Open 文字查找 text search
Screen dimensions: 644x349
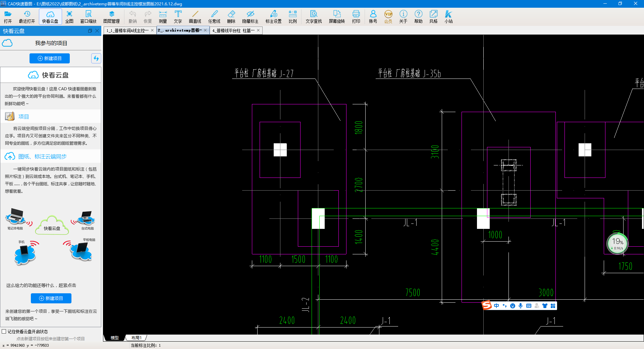[x=314, y=17]
